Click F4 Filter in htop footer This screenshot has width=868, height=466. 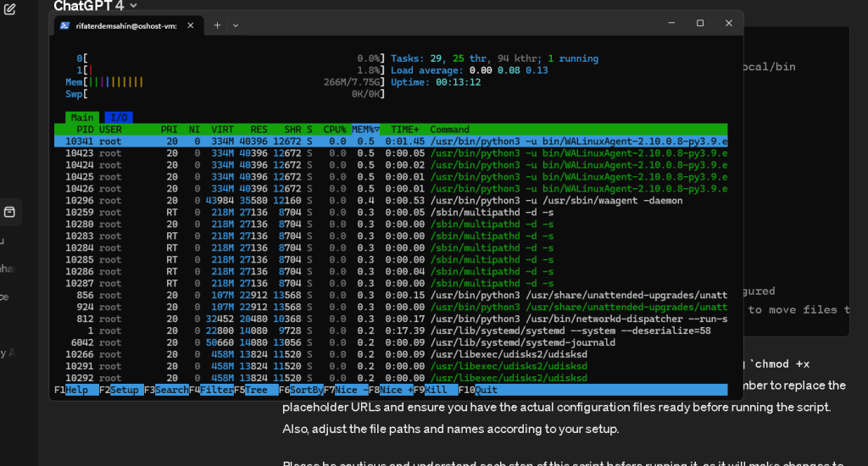pyautogui.click(x=211, y=390)
